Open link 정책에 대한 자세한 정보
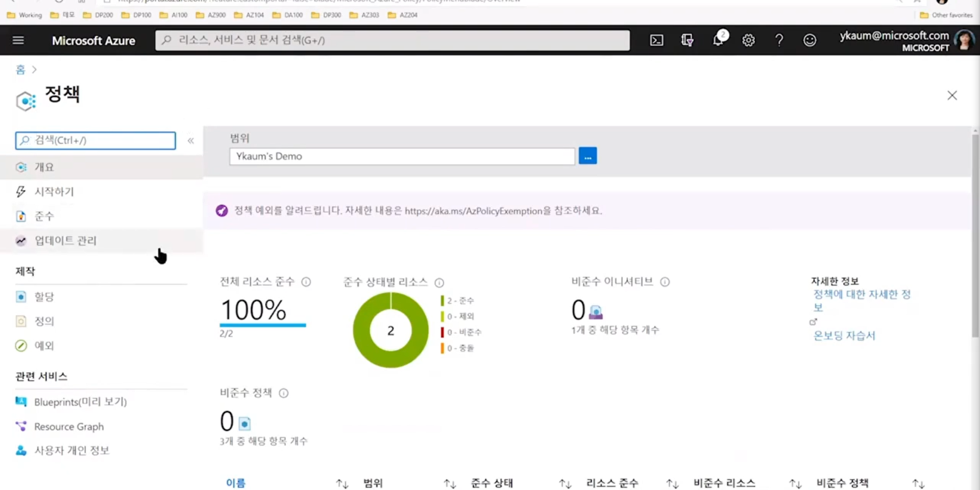The height and width of the screenshot is (490, 980). (x=862, y=301)
